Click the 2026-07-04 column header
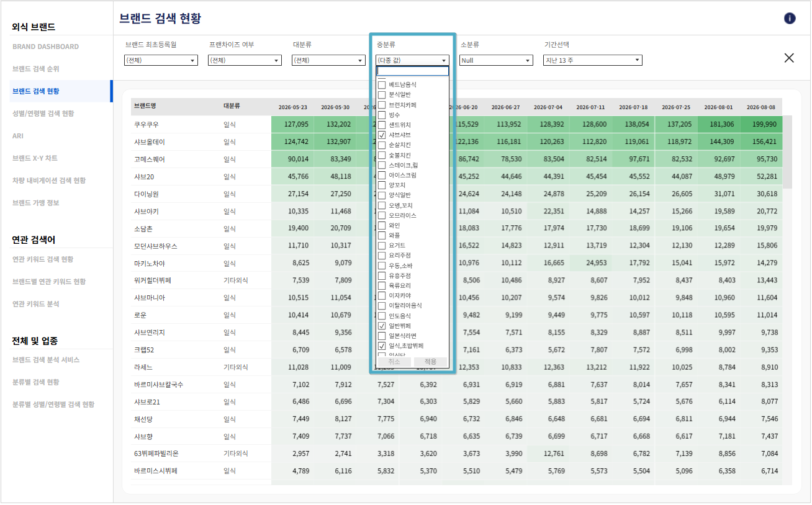The height and width of the screenshot is (505, 812). pos(548,107)
